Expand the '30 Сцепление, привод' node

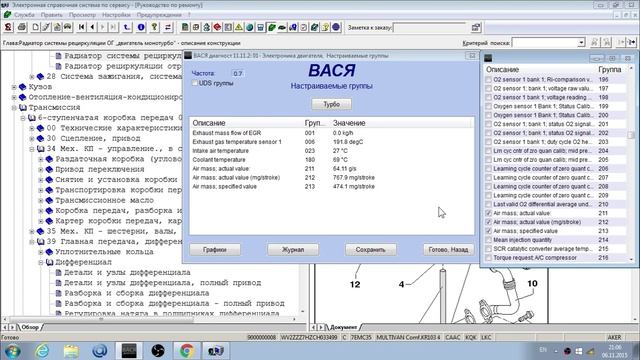32,138
